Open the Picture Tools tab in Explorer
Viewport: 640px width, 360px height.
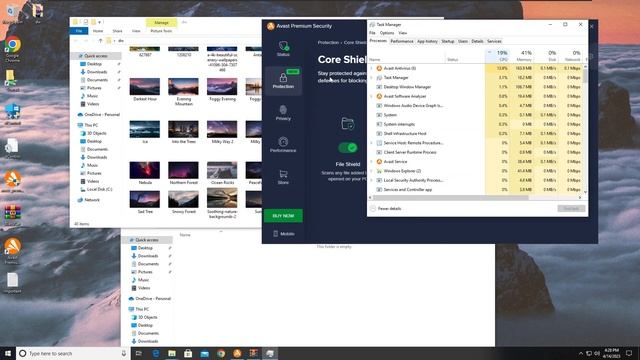click(161, 31)
